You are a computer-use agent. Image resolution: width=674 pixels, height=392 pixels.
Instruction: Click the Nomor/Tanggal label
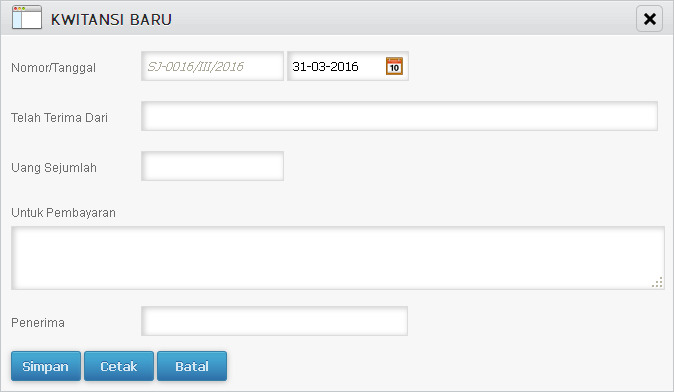click(x=53, y=68)
